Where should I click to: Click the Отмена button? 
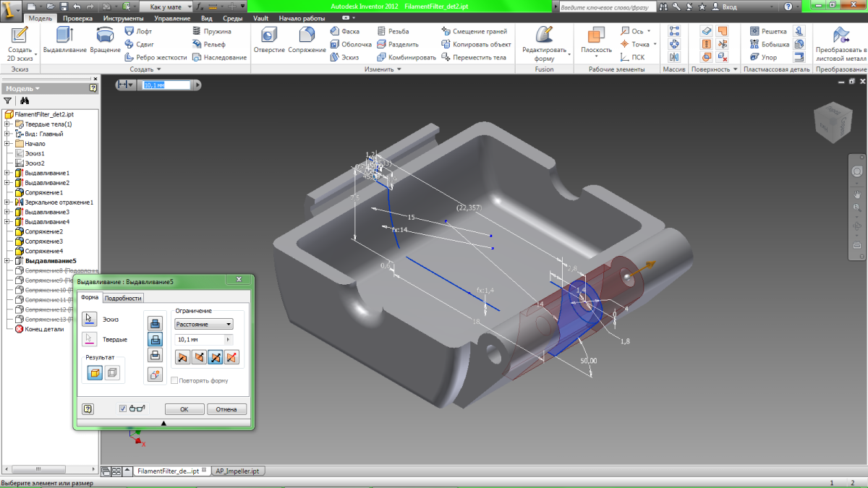(226, 409)
